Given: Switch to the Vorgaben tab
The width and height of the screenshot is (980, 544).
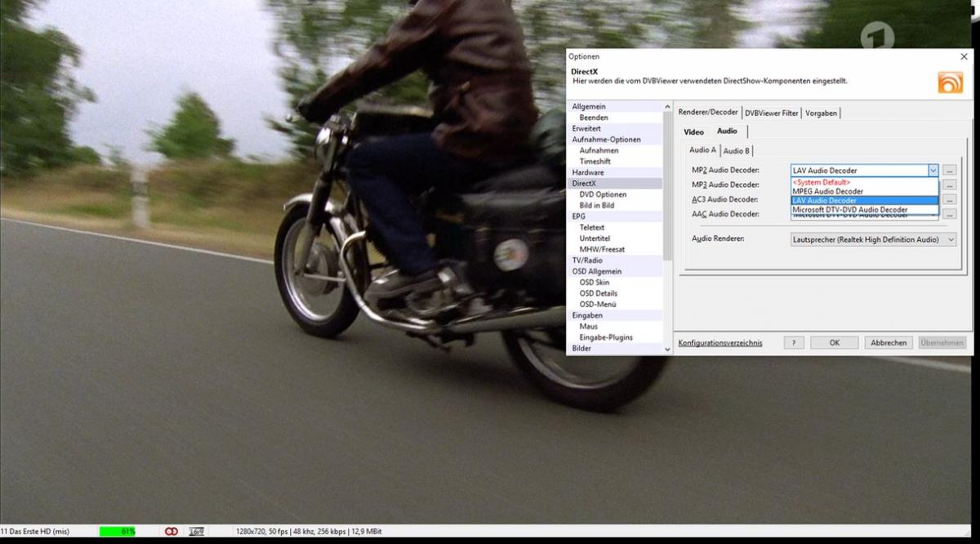Looking at the screenshot, I should (x=821, y=113).
